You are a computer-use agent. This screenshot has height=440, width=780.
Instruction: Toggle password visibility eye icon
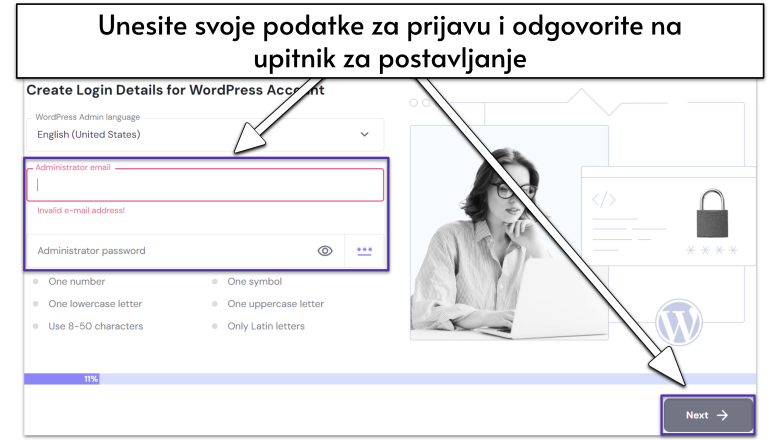(x=325, y=251)
